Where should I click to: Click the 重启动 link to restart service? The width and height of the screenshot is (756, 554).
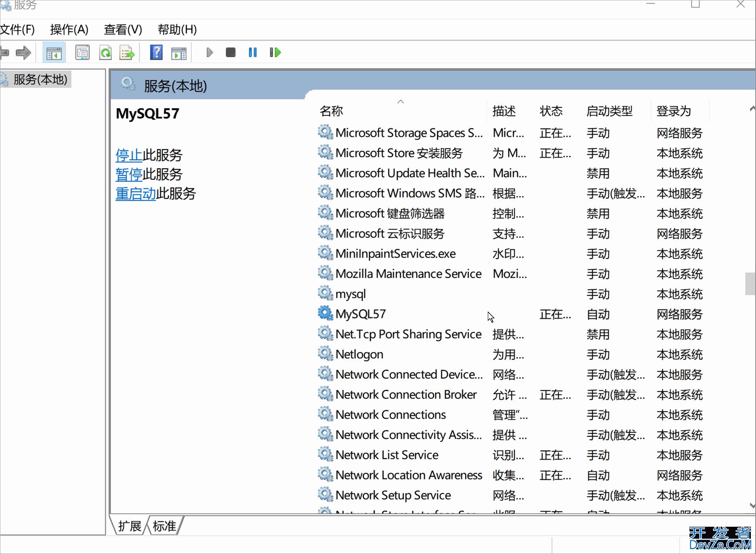pos(136,194)
